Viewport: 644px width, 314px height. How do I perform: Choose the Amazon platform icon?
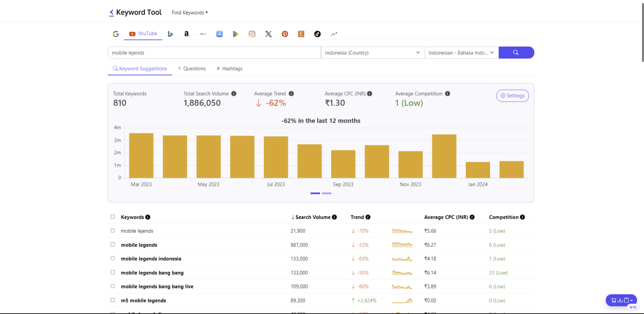[x=187, y=34]
